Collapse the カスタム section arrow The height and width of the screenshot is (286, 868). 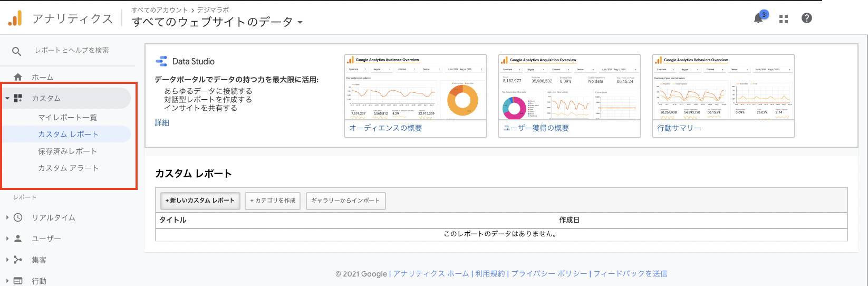[x=7, y=98]
